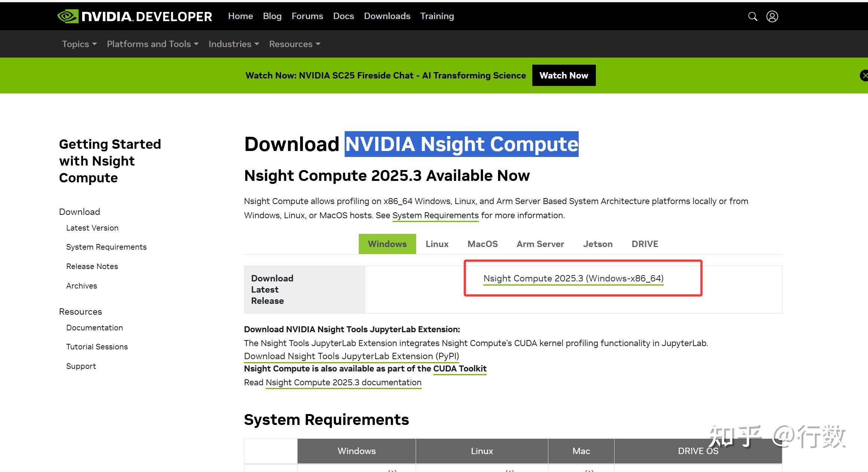View the Nsight Compute Release Notes
This screenshot has height=472, width=868.
(x=92, y=266)
